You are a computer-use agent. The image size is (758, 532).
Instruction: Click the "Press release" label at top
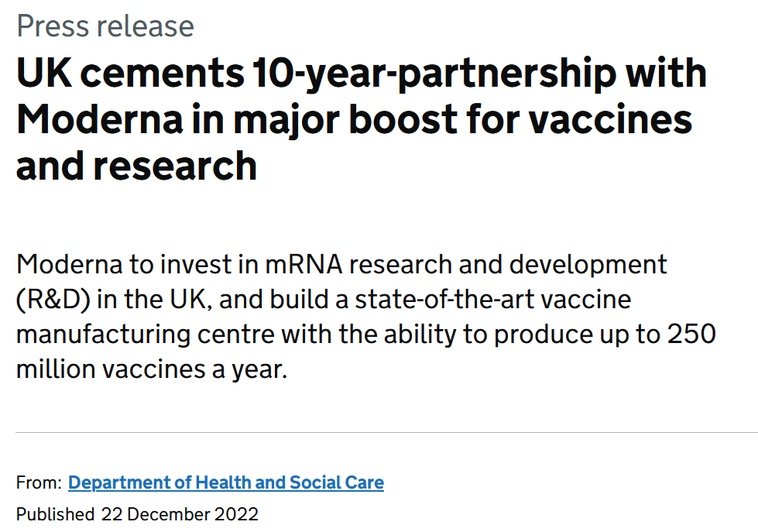click(x=105, y=26)
